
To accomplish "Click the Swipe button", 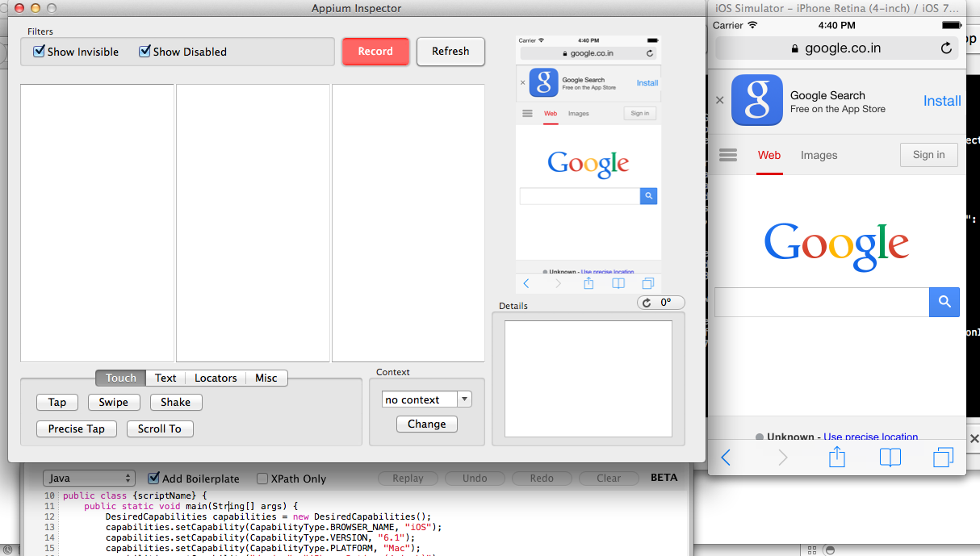I will coord(114,402).
